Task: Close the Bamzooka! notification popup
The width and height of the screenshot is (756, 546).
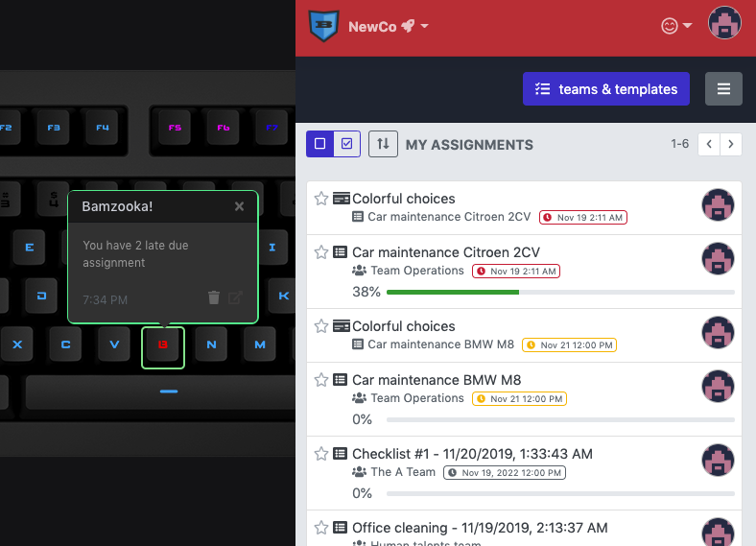Action: [x=239, y=206]
